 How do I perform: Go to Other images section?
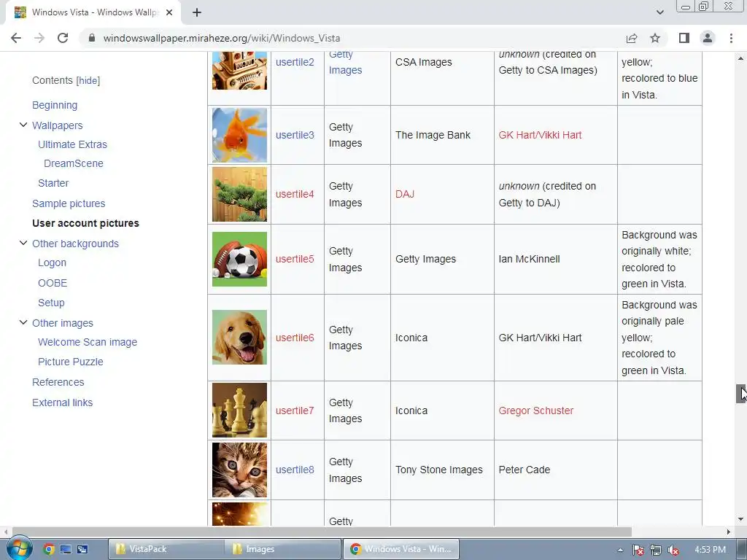tap(63, 323)
